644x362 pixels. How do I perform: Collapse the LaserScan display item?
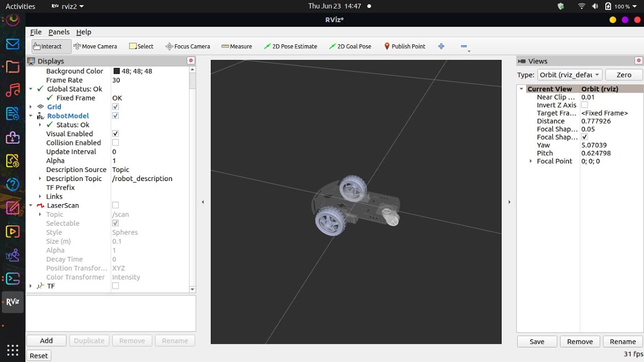(x=31, y=205)
